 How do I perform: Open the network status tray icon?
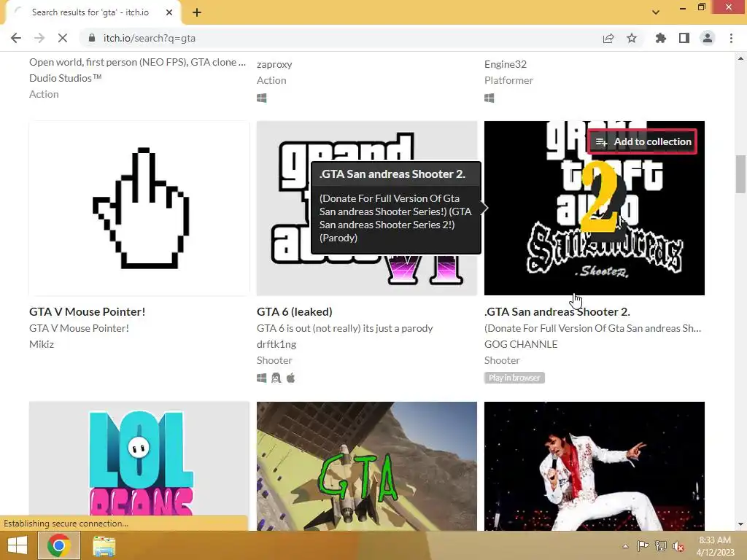pyautogui.click(x=661, y=546)
